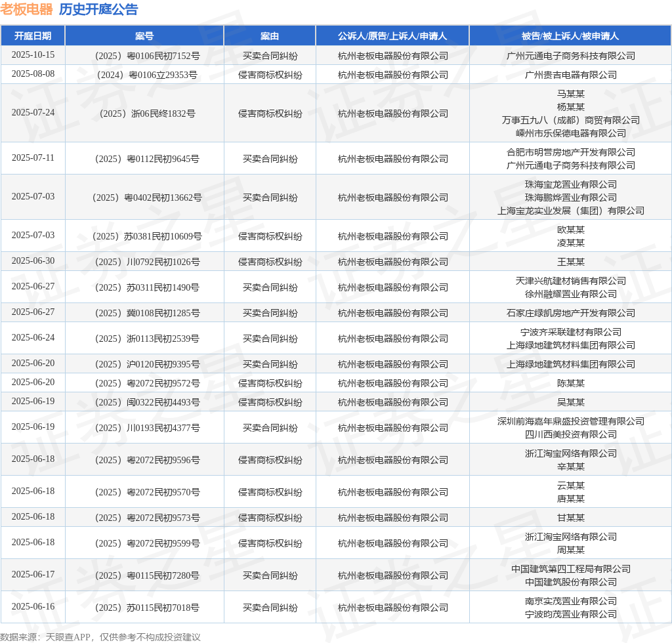Viewport: 672px width, 643px height.
Task: Click case number (2025)苏0381民初10609号
Action: click(x=147, y=236)
